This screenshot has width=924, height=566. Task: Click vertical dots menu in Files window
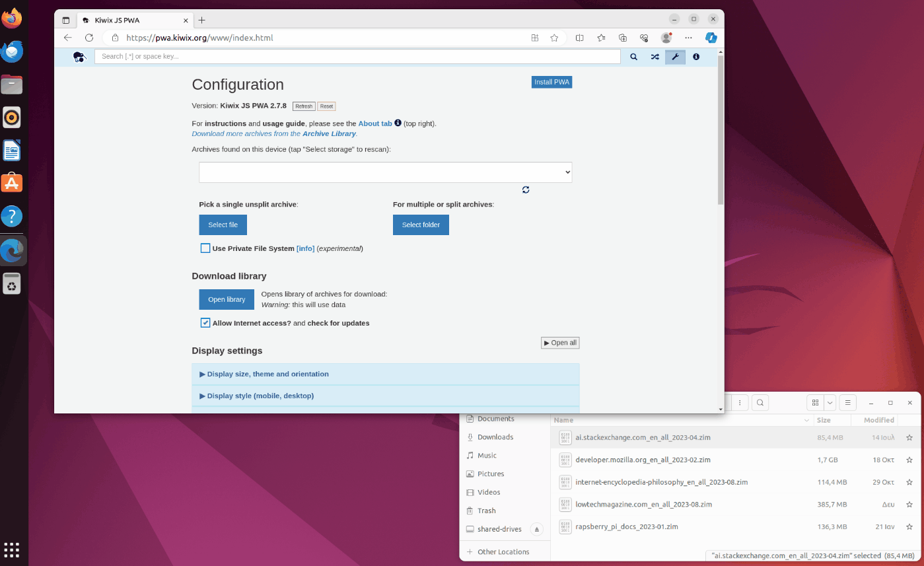click(740, 402)
